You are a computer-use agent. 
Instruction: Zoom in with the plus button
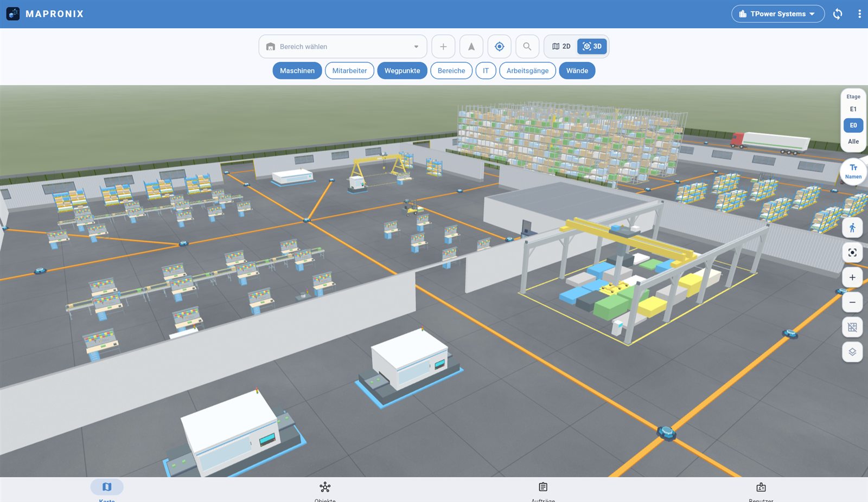[x=852, y=278]
